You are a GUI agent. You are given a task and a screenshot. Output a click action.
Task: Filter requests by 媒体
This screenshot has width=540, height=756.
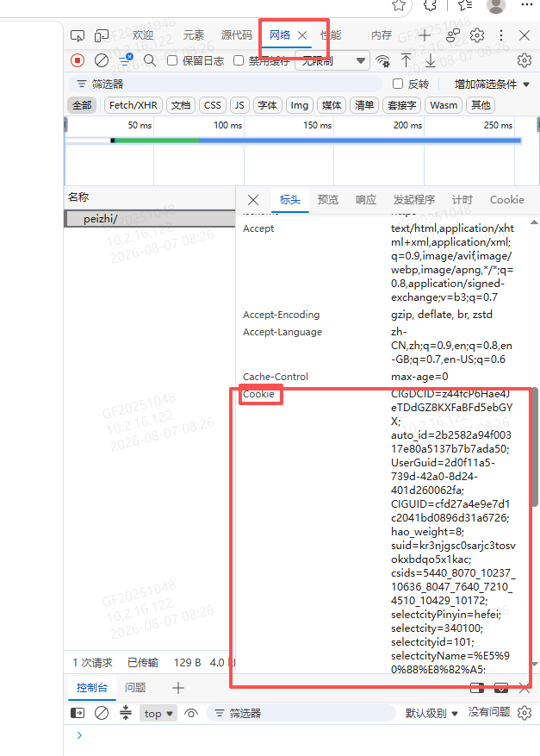(332, 105)
